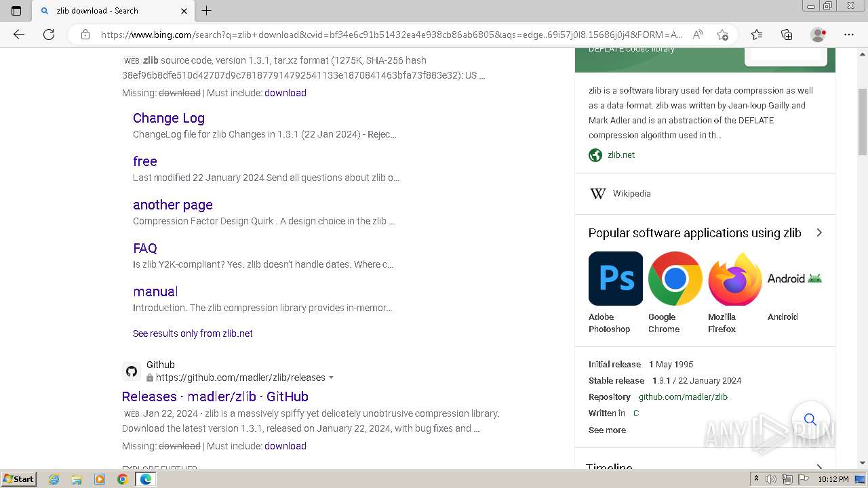Show hidden tray icons arrow
The width and height of the screenshot is (868, 488).
(x=756, y=479)
